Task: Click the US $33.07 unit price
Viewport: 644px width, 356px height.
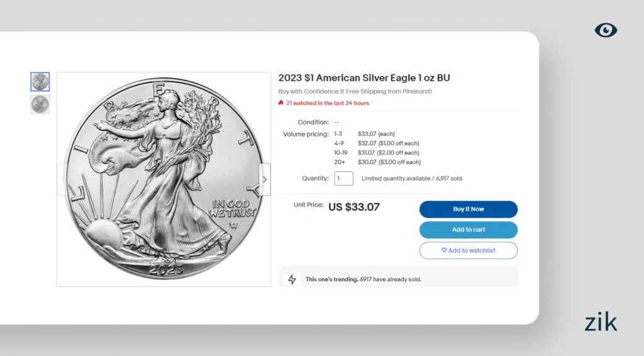Action: click(354, 206)
